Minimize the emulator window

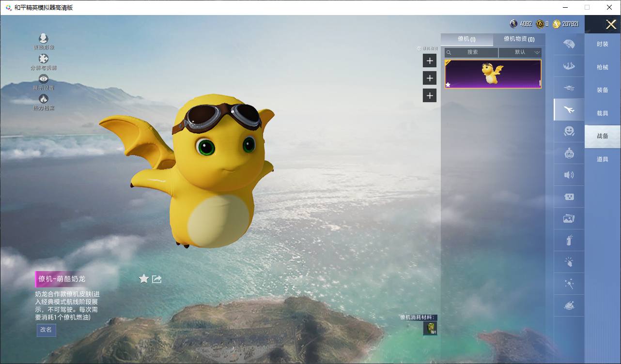(x=565, y=7)
